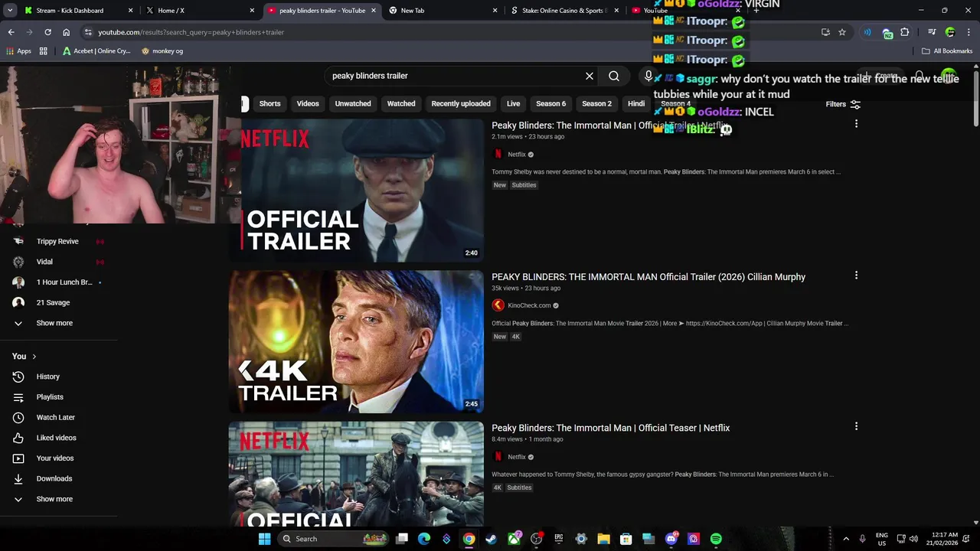The width and height of the screenshot is (980, 551).
Task: Play the Official Teaser thumbnail
Action: point(356,474)
